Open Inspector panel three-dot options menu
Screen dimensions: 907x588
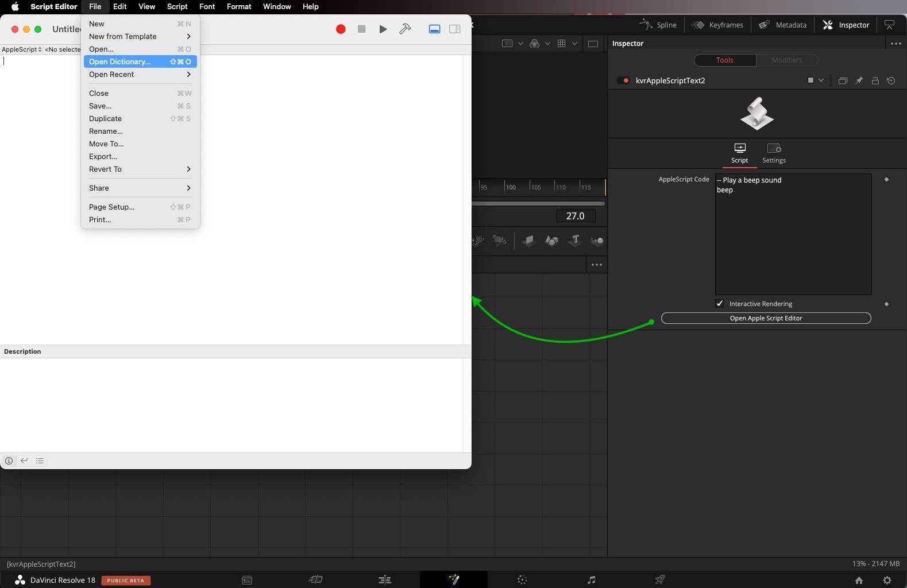(x=896, y=44)
